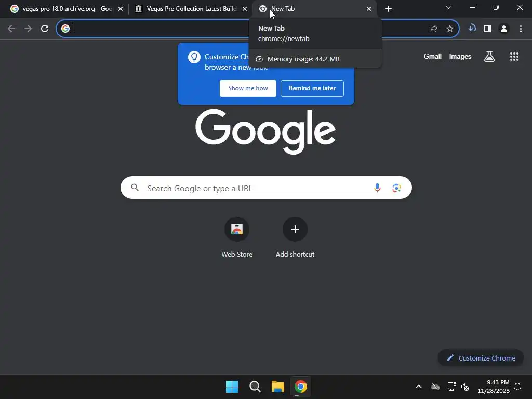Screen dimensions: 532x399
Task: Click the Remind me later button
Action: (x=312, y=88)
